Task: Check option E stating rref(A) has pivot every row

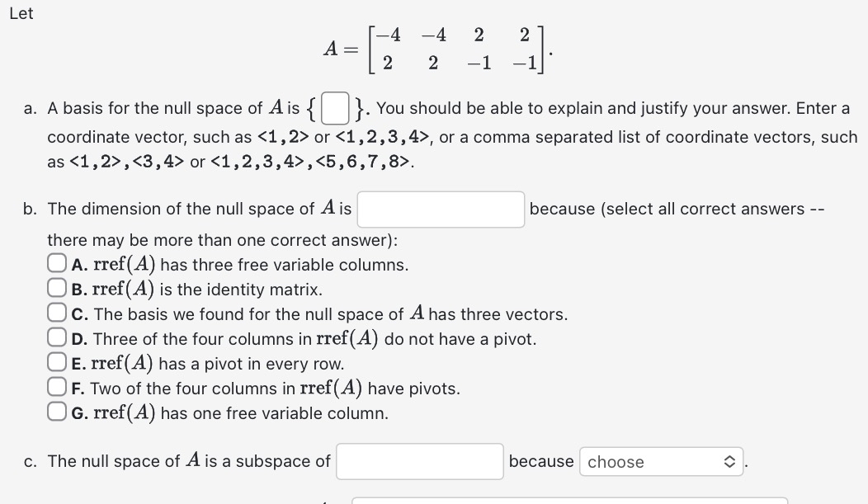Action: coord(56,360)
